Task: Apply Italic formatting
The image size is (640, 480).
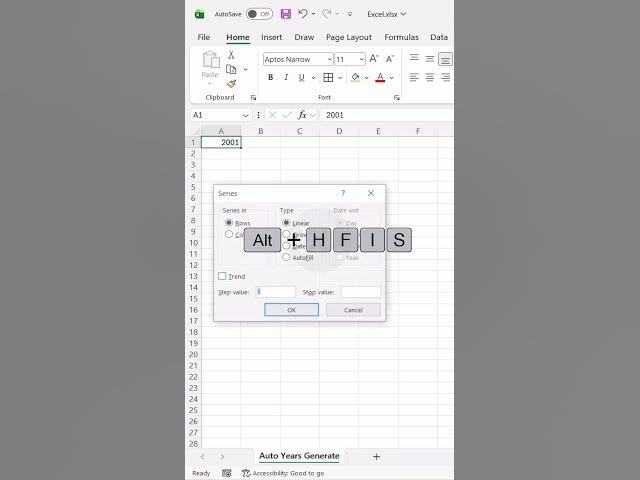Action: point(286,77)
